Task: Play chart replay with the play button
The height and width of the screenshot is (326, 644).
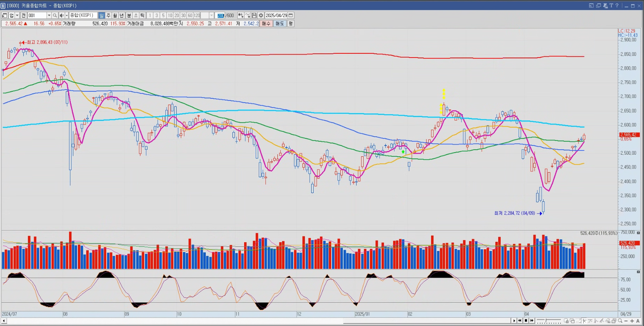Action: [514, 321]
